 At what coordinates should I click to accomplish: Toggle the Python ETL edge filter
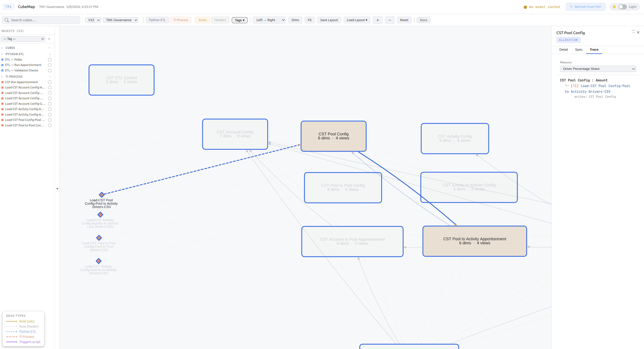click(157, 20)
